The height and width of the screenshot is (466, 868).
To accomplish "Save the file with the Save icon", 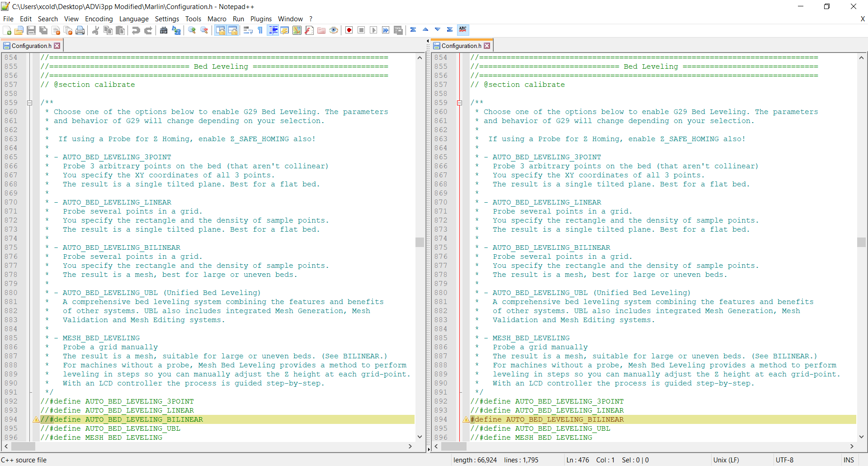I will (x=31, y=30).
